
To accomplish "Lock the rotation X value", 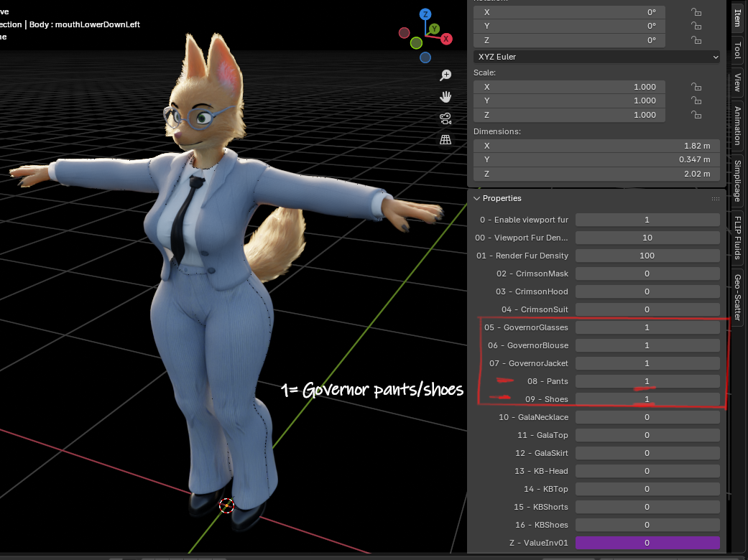I will click(x=696, y=12).
